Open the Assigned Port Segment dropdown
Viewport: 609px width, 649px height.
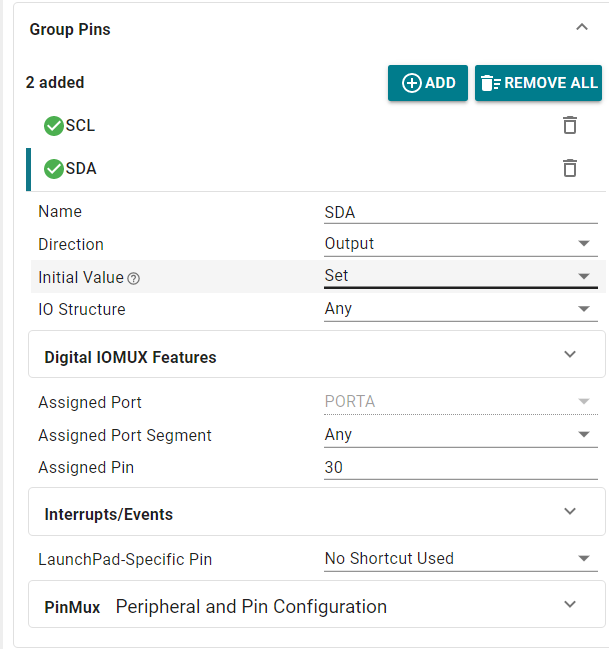pos(461,435)
